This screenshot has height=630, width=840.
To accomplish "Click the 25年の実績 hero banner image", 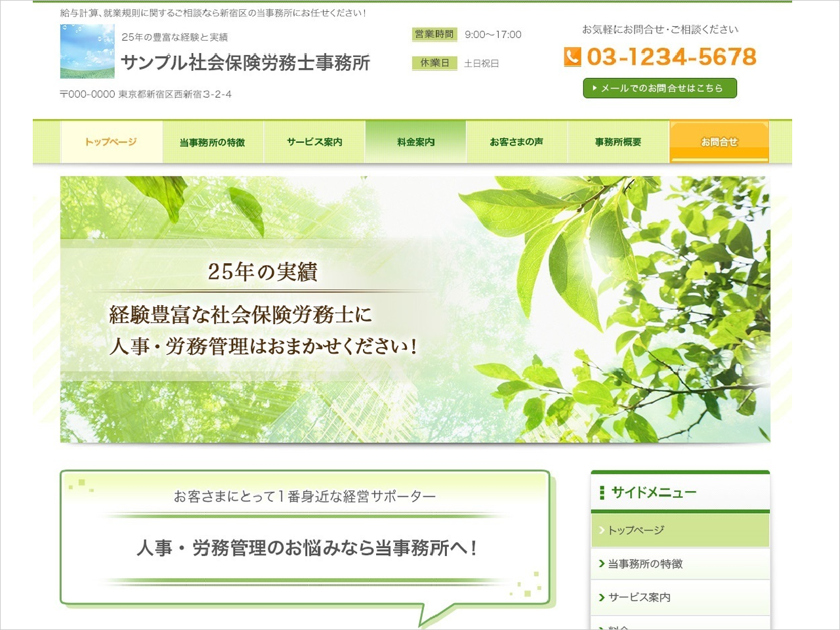I will tap(415, 309).
